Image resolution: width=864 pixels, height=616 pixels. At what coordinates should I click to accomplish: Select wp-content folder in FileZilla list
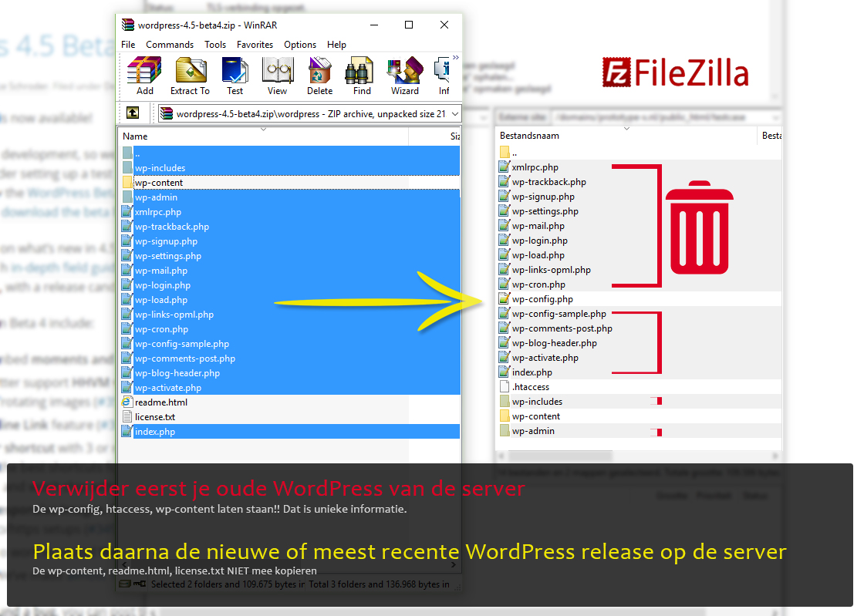[x=639, y=417]
